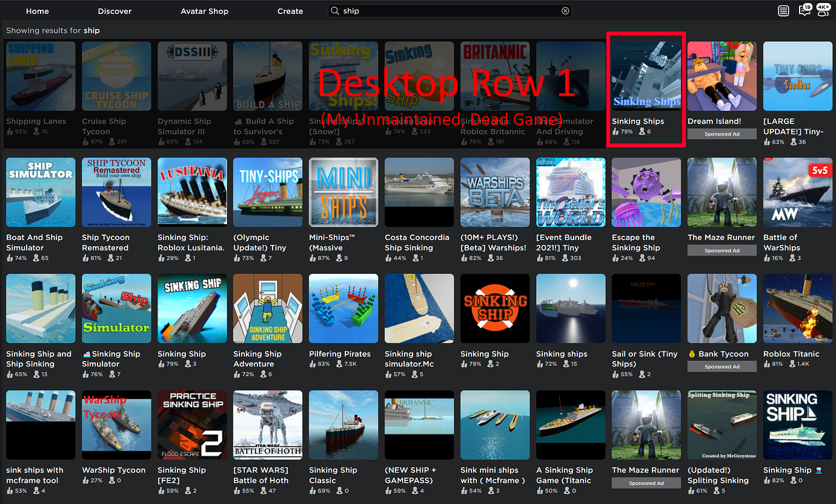The image size is (836, 504).
Task: Open the Practice Sinking Ship FE2 thumbnail
Action: point(192,425)
